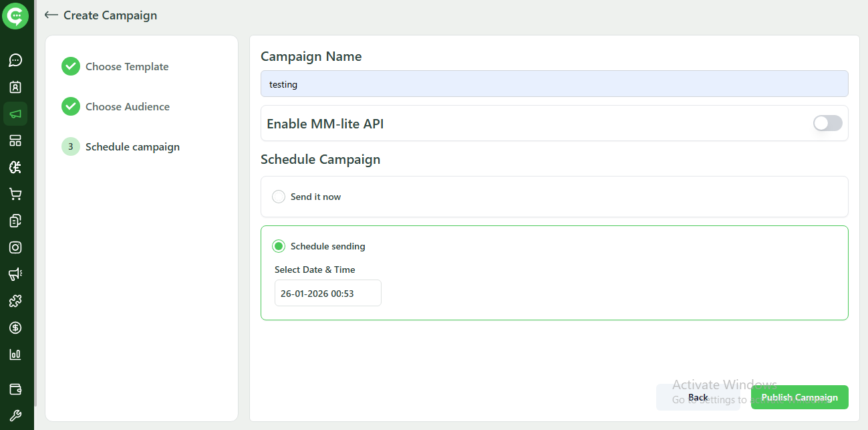Image resolution: width=868 pixels, height=430 pixels.
Task: Select the Send it now option
Action: (x=278, y=197)
